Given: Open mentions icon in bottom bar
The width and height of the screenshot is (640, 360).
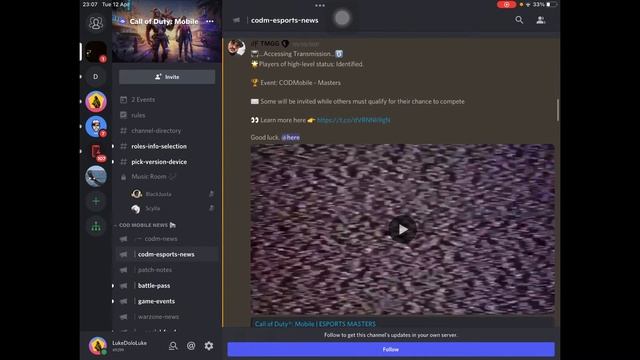Looking at the screenshot, I should (x=191, y=346).
